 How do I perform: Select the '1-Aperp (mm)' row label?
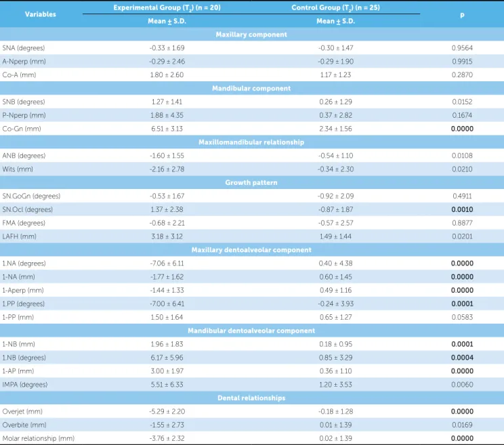[23, 291]
